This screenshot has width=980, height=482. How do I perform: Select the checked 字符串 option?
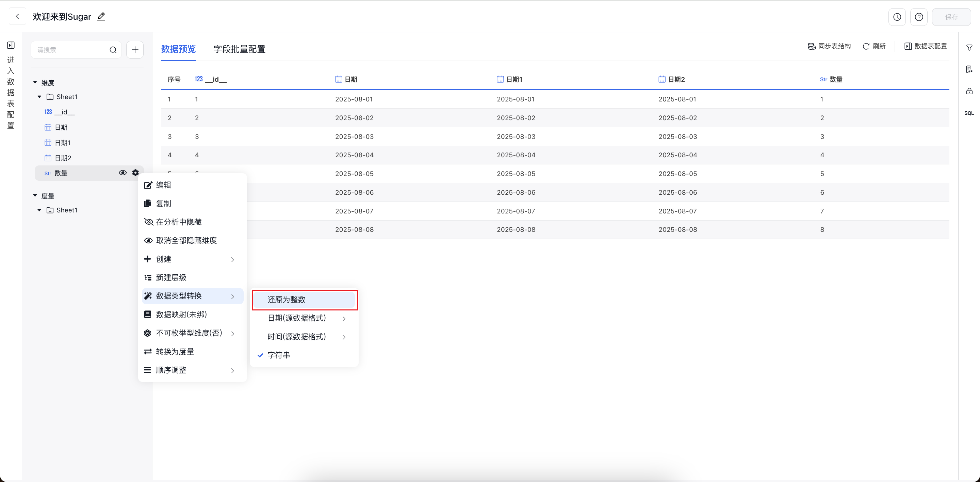[304, 355]
